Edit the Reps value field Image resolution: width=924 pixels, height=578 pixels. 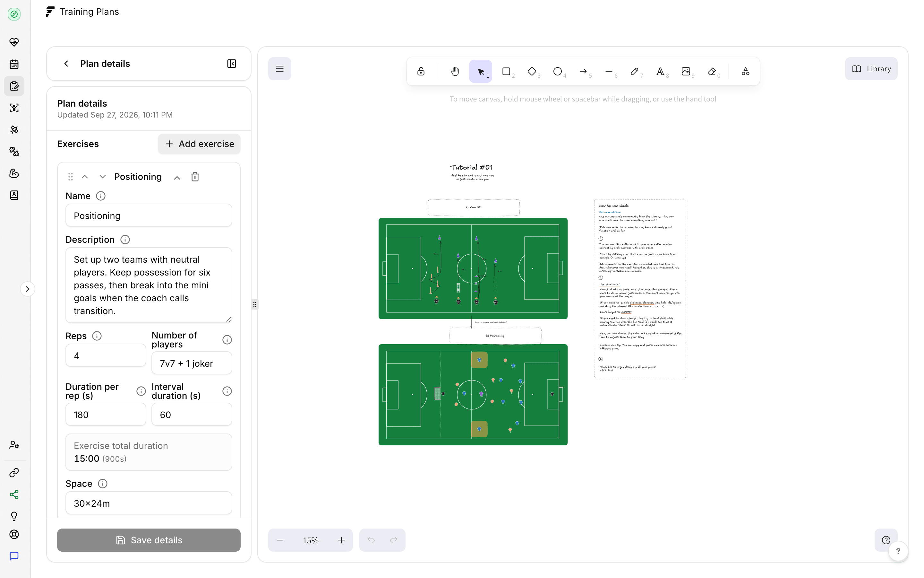coord(106,355)
